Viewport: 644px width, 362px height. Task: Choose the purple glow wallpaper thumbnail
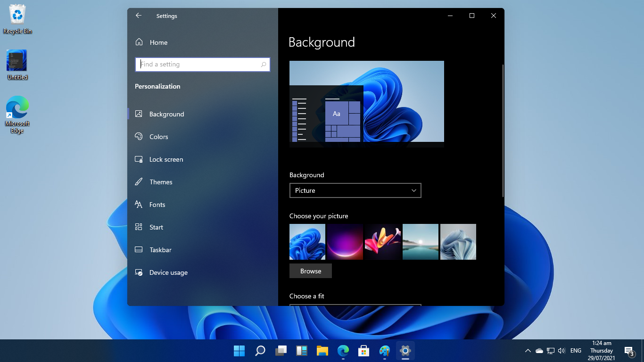pos(345,242)
